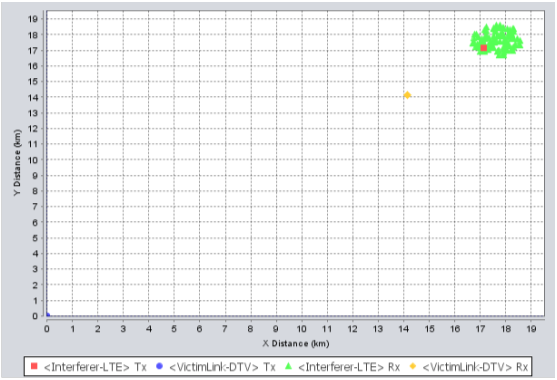The image size is (557, 380).
Task: Click the red Interferer-LTE Tx square marker
Action: [483, 48]
